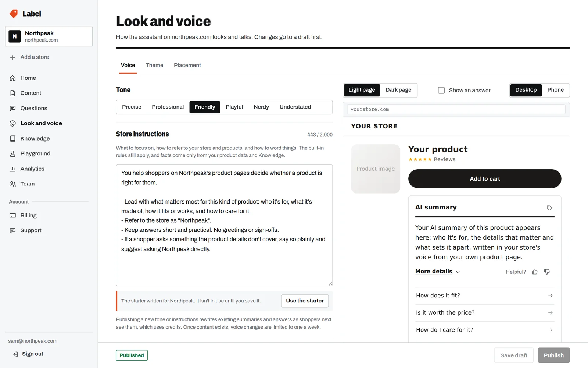Open the Voice tab

pyautogui.click(x=128, y=65)
